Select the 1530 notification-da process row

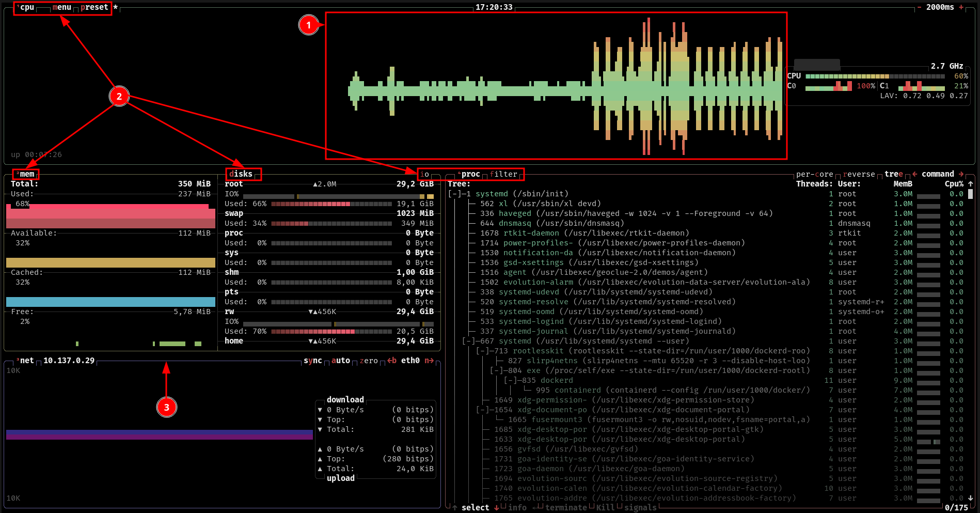pos(706,253)
